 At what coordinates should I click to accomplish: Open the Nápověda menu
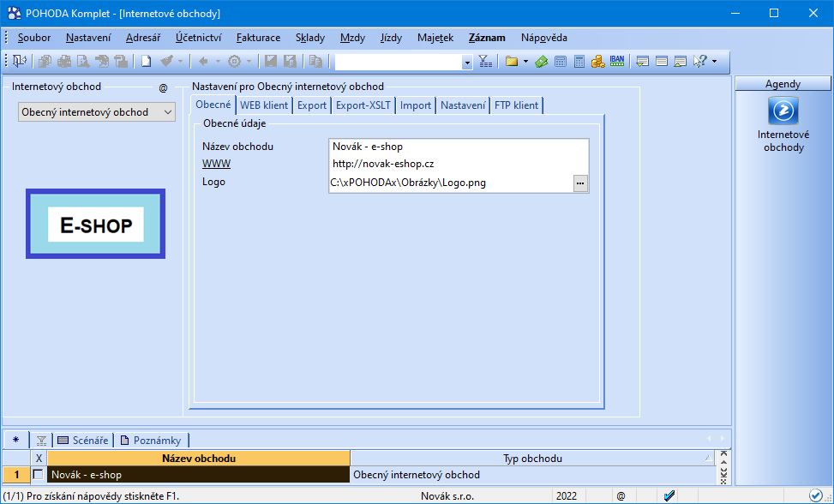(x=544, y=38)
